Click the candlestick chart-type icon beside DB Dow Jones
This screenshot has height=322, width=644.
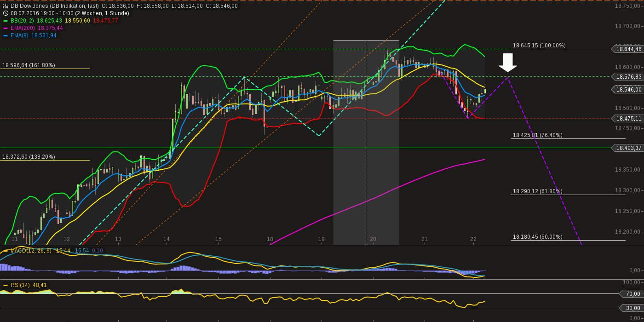(x=6, y=6)
